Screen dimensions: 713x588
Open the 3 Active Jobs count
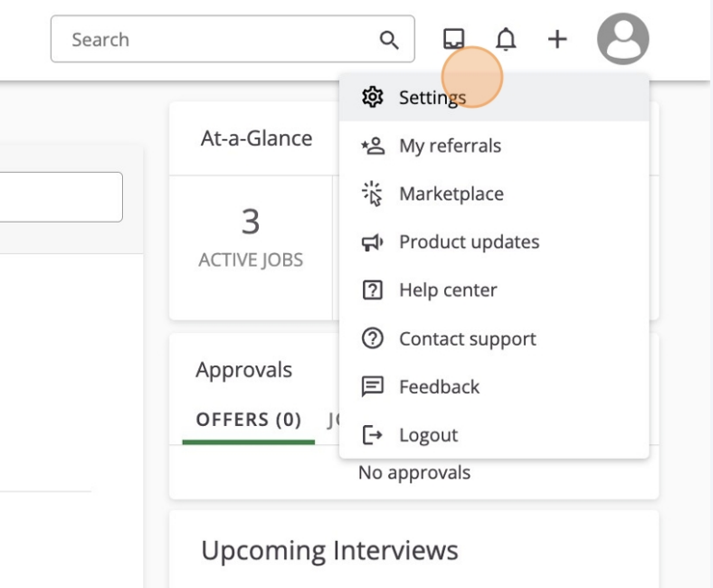point(251,237)
